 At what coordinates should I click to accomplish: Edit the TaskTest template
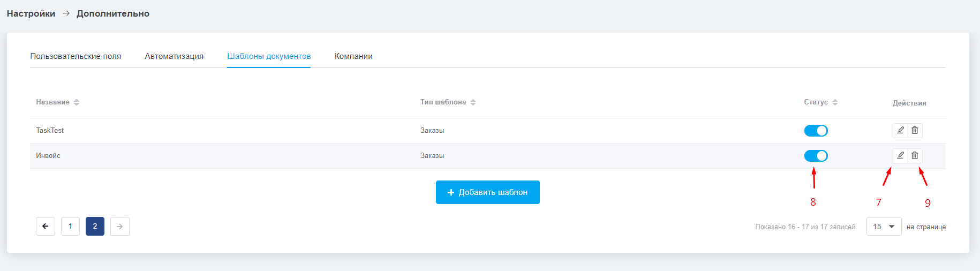[900, 130]
